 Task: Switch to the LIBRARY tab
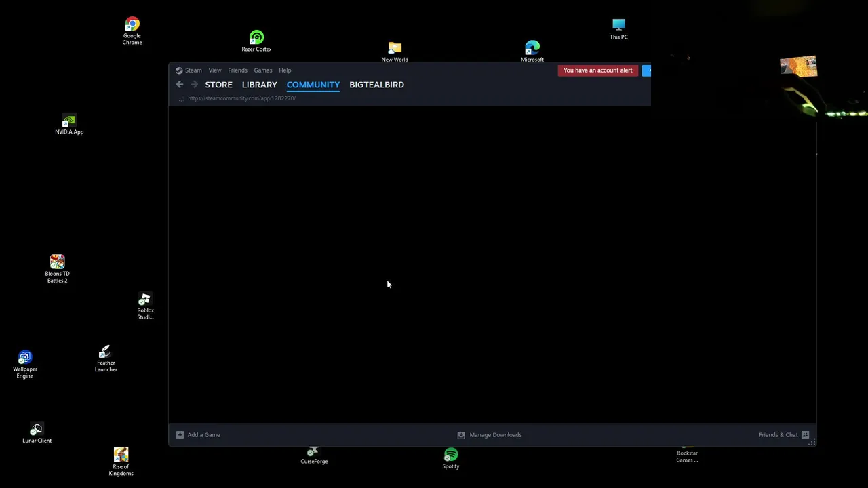pos(259,85)
